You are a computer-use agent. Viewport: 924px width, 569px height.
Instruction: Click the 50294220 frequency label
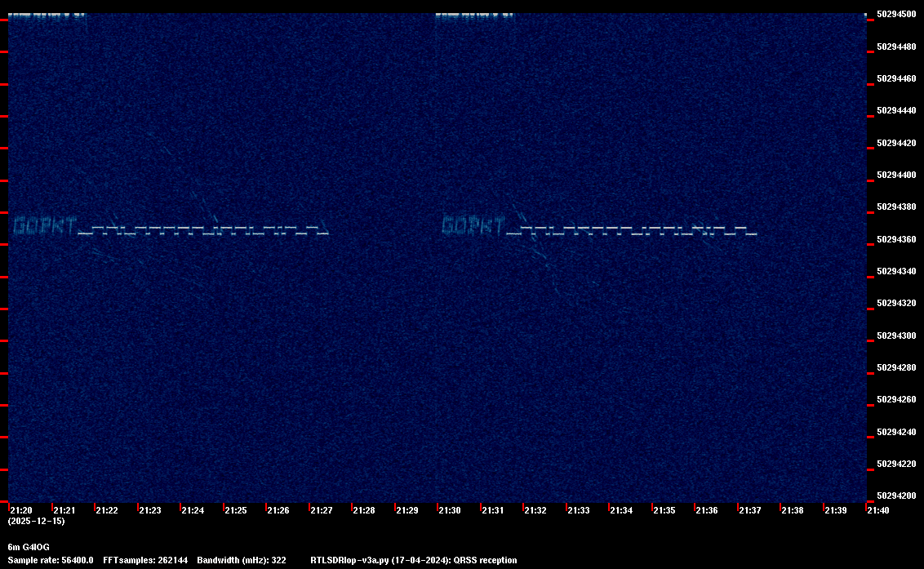point(896,464)
